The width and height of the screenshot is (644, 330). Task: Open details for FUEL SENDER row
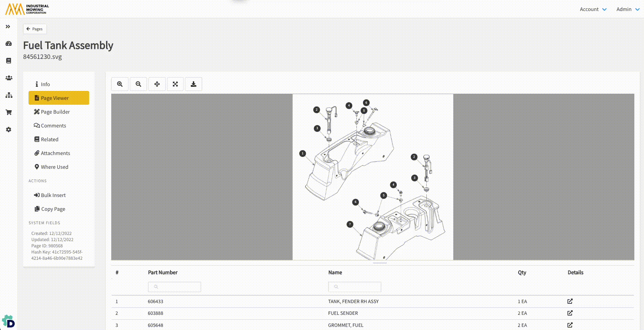[570, 313]
